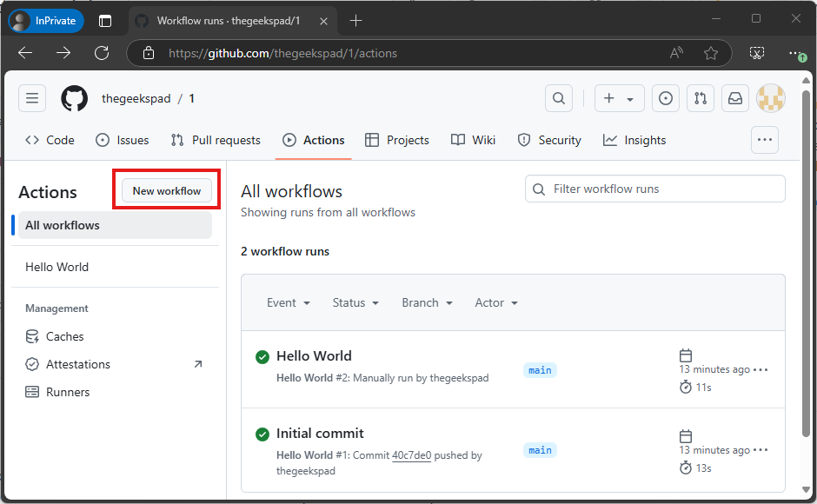Expand the Status filter dropdown
This screenshot has width=817, height=504.
tap(355, 302)
